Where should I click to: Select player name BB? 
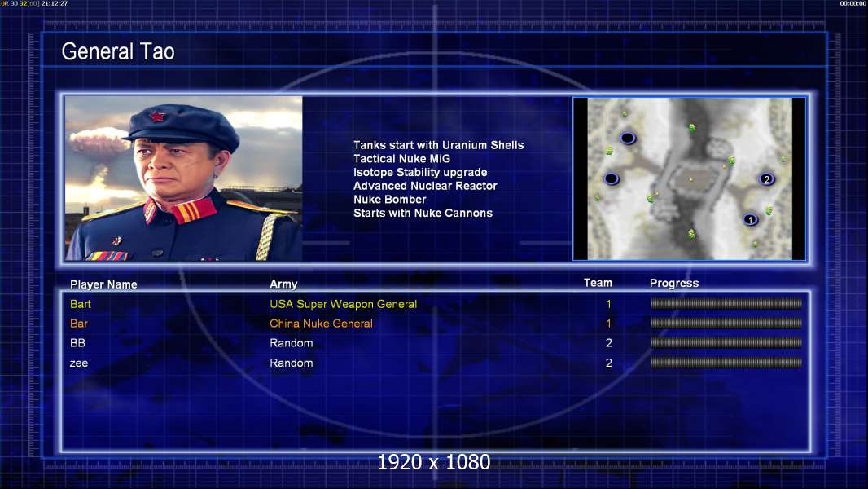click(77, 343)
